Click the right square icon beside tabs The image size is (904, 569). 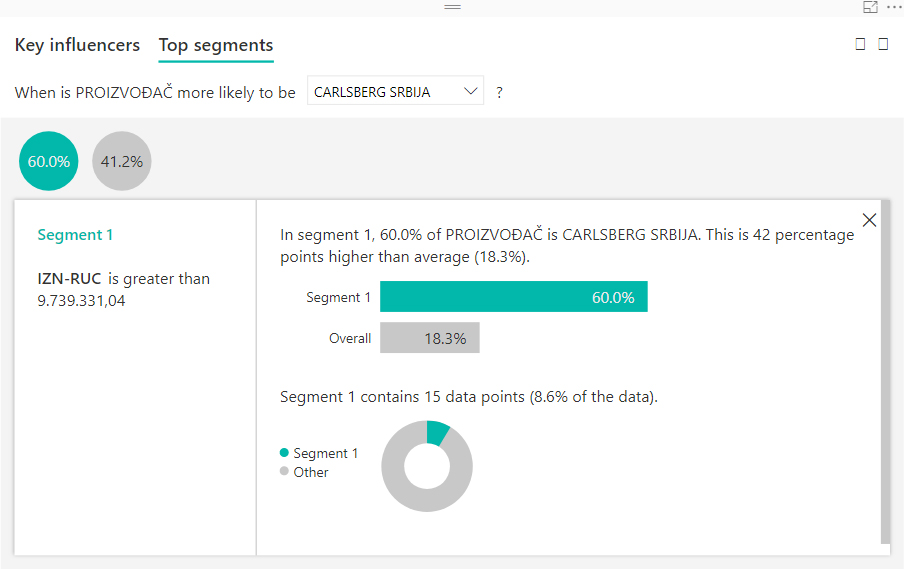pyautogui.click(x=883, y=44)
